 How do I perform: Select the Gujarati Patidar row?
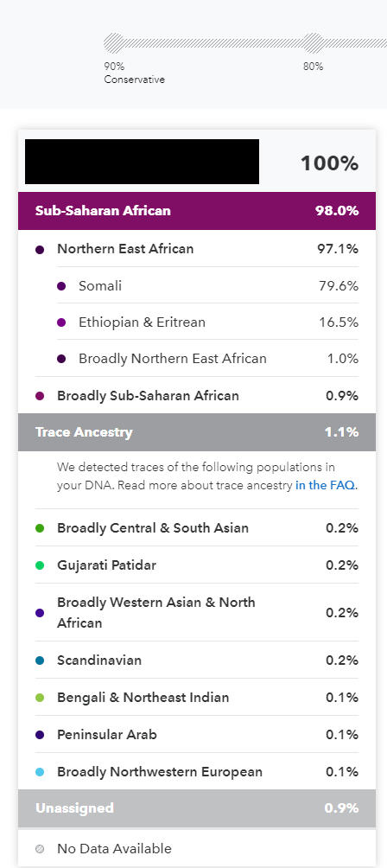(x=197, y=565)
